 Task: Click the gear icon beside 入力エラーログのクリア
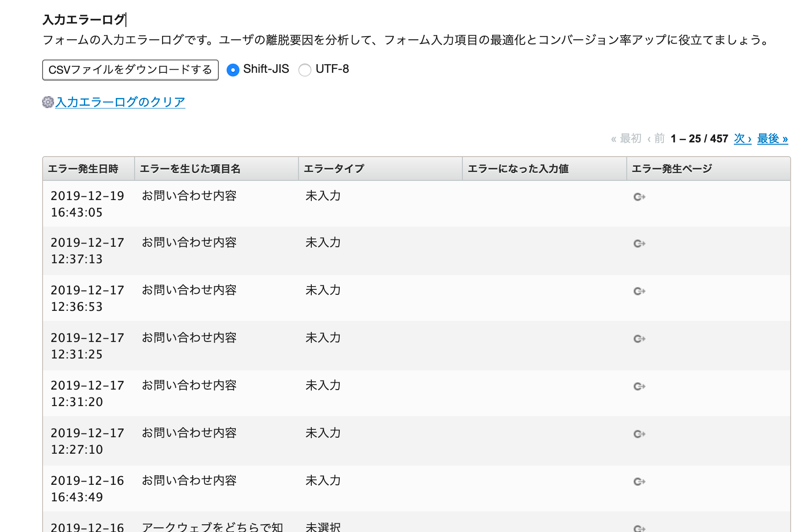[x=48, y=102]
